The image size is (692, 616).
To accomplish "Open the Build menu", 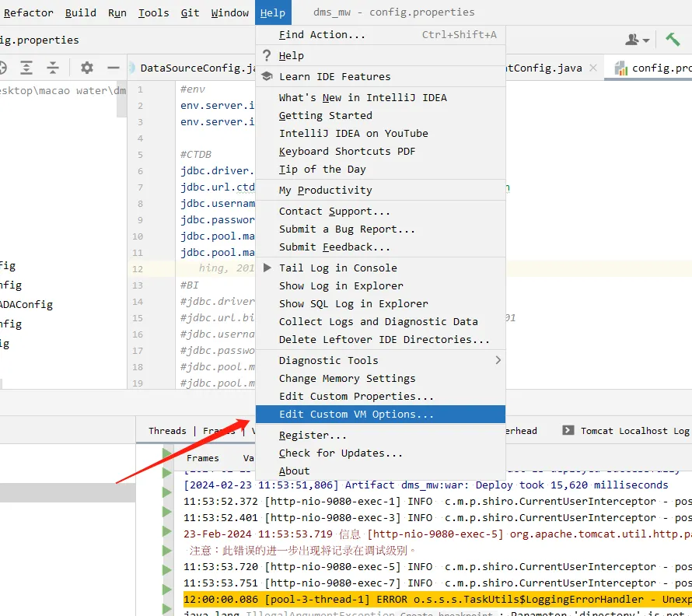I will coord(80,12).
